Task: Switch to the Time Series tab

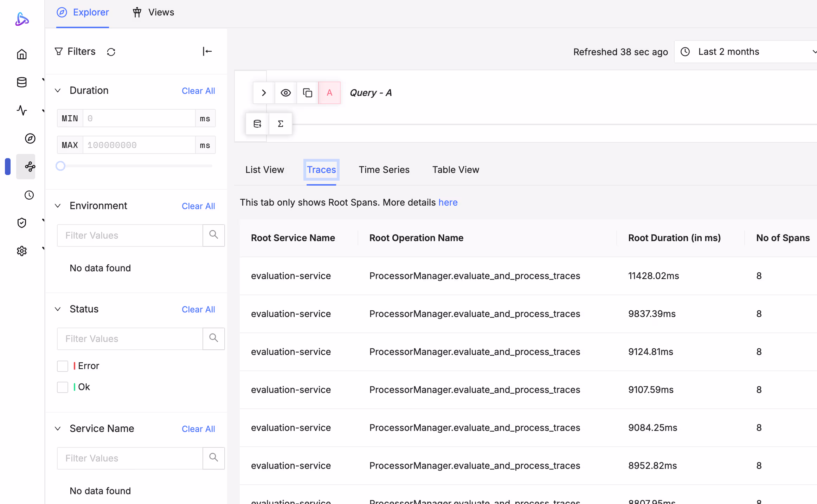Action: (x=384, y=170)
